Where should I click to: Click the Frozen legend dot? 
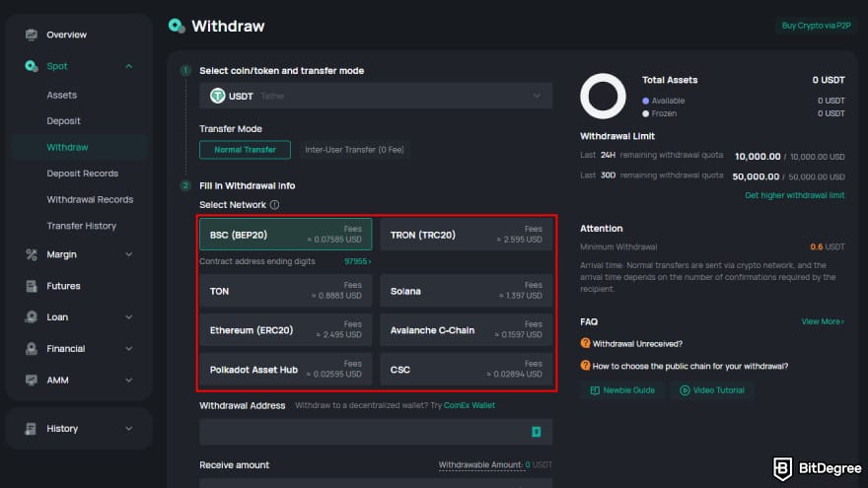click(645, 113)
